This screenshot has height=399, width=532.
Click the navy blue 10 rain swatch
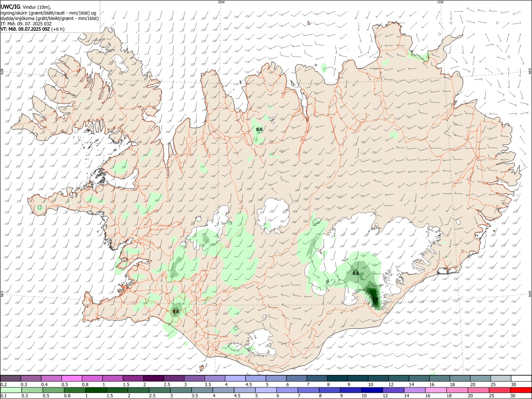point(372,390)
